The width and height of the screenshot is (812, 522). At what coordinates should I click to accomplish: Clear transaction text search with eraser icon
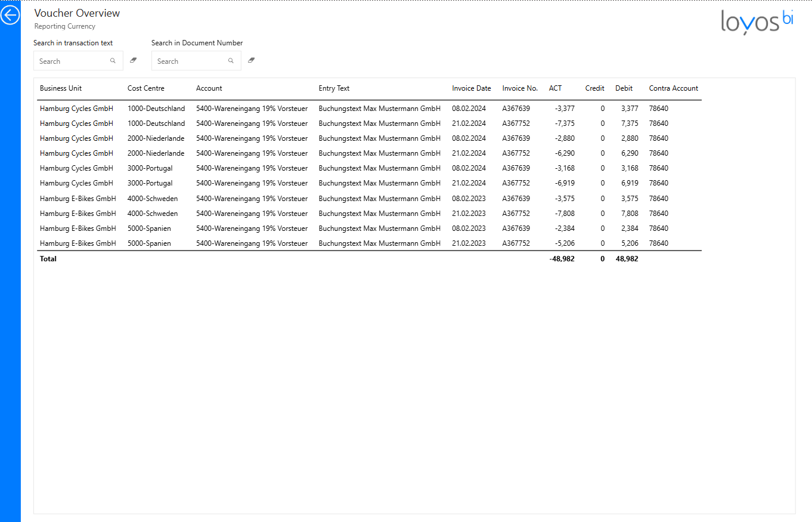pos(133,60)
